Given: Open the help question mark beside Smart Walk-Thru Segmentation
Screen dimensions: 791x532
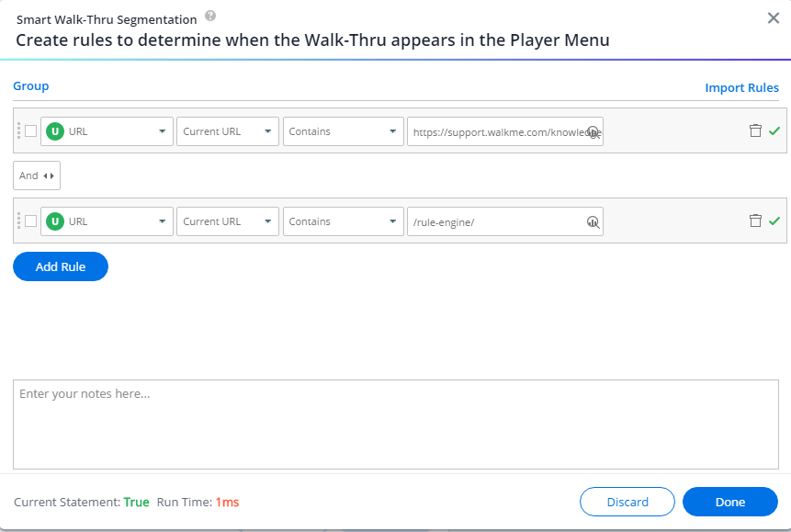Looking at the screenshot, I should [210, 17].
